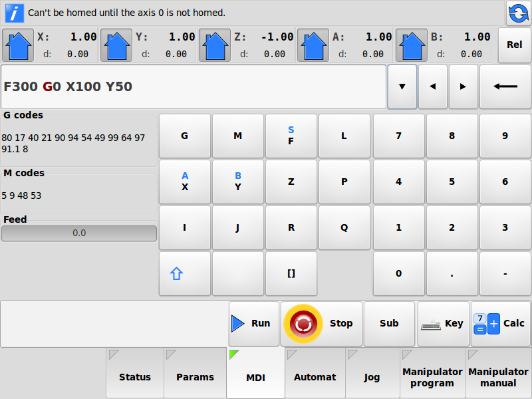
Task: Tap number 8 on the numeric keypad
Action: click(x=452, y=136)
